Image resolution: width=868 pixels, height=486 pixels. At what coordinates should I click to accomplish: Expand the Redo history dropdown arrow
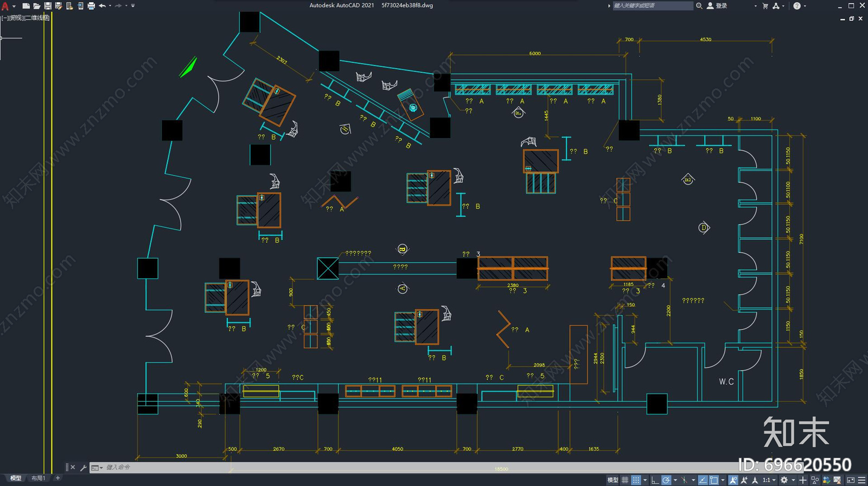click(126, 6)
